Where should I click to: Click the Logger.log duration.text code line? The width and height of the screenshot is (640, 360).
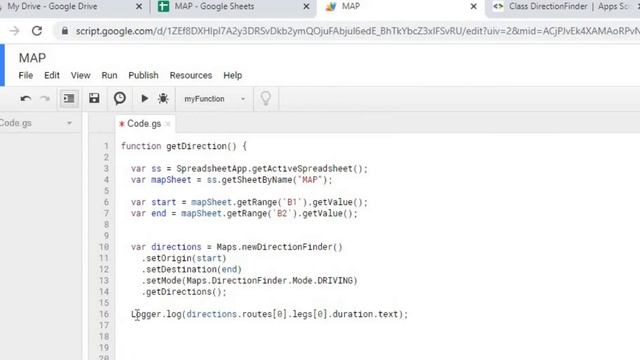(269, 314)
